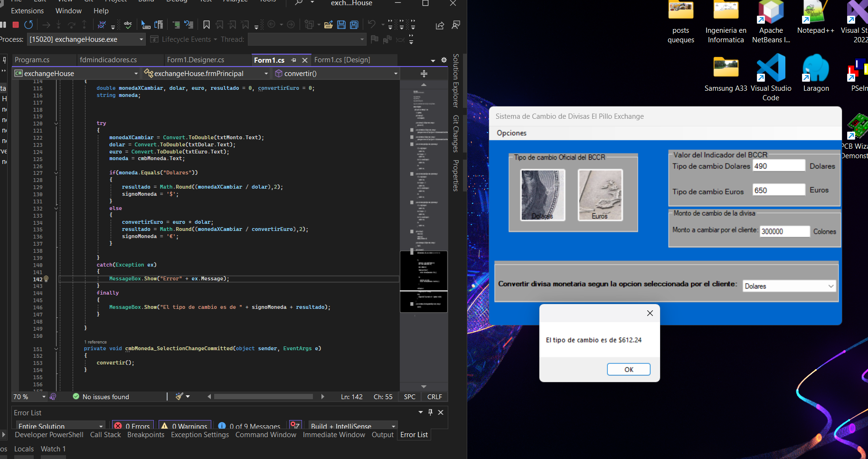Click the Dolares coin image
Screen dimensions: 868x459
[543, 195]
